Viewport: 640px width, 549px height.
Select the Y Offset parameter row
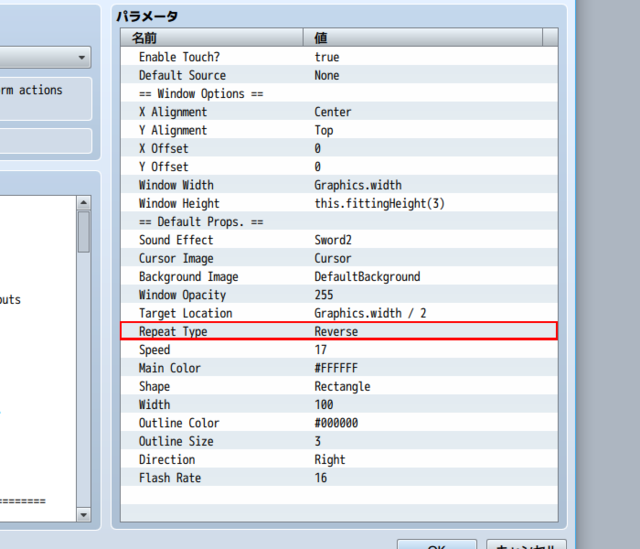point(339,167)
